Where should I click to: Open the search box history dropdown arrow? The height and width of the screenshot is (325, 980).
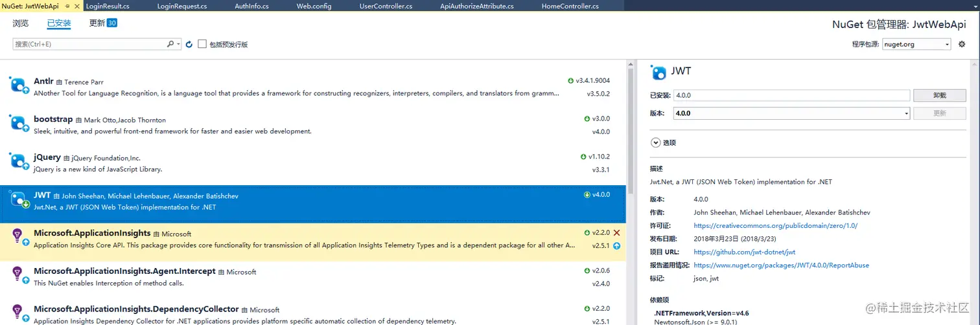(178, 44)
